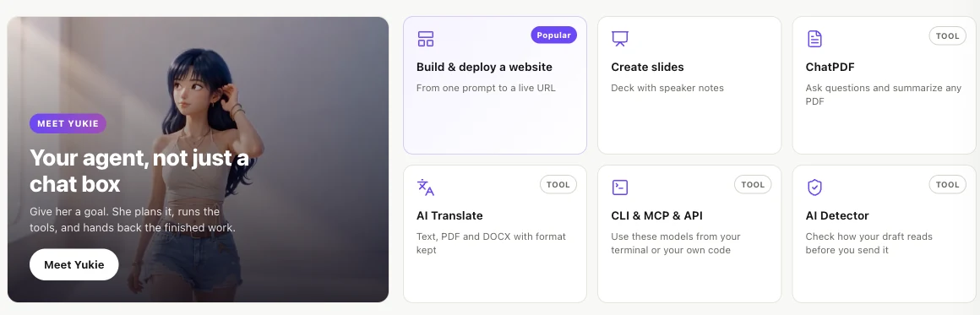Image resolution: width=980 pixels, height=315 pixels.
Task: Click the ChatPDF document icon
Action: 814,39
